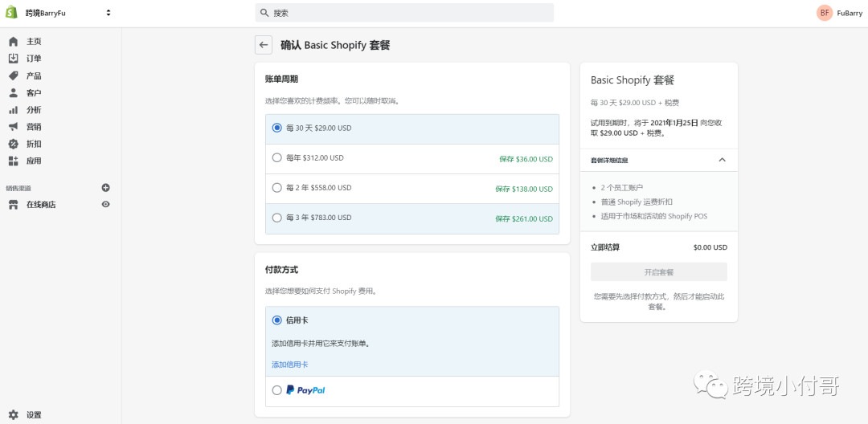The height and width of the screenshot is (424, 868).
Task: Click 适用于市场和活动的 Shopify POS text
Action: (x=653, y=216)
